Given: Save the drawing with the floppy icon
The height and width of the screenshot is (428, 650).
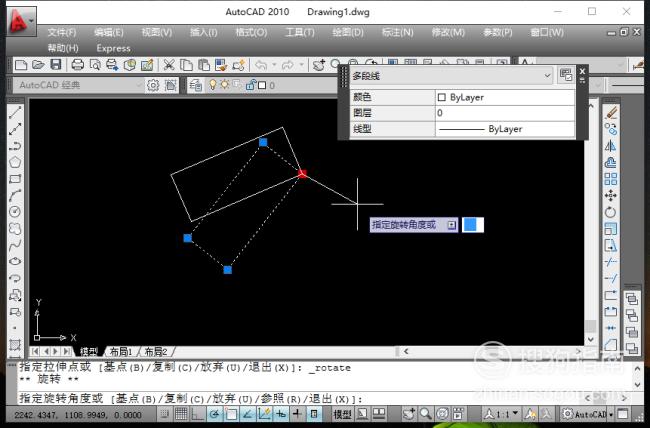Looking at the screenshot, I should (56, 65).
